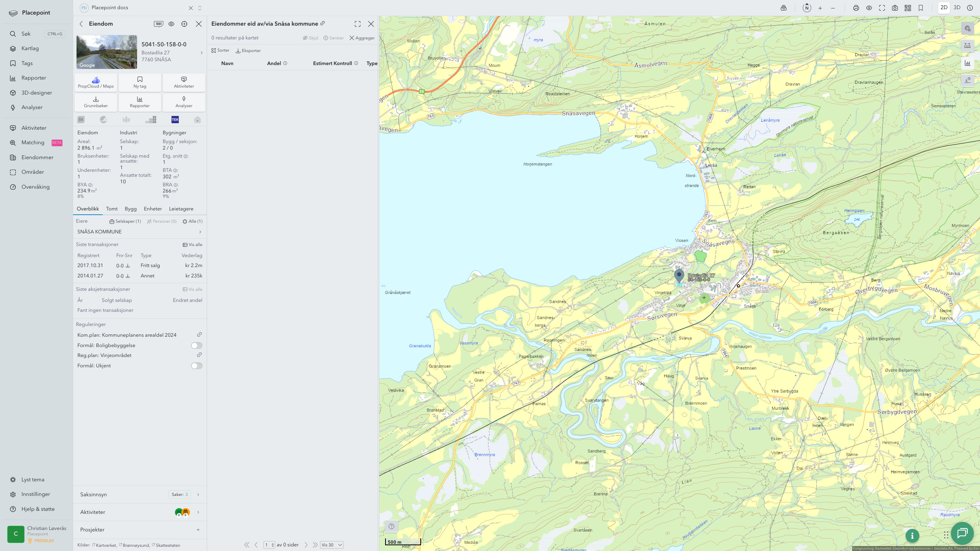
Task: Open the Søk search field
Action: (x=36, y=34)
